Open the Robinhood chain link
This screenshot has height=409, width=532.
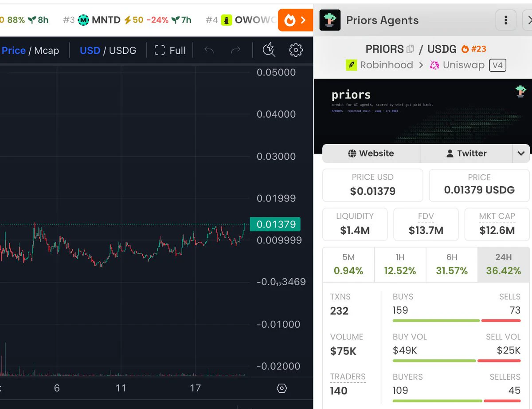379,65
